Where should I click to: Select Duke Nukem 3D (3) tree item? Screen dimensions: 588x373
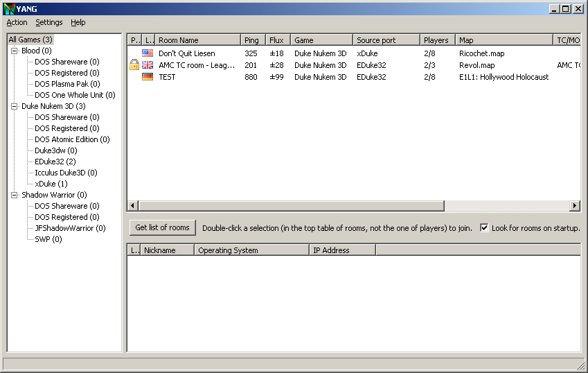pos(53,106)
